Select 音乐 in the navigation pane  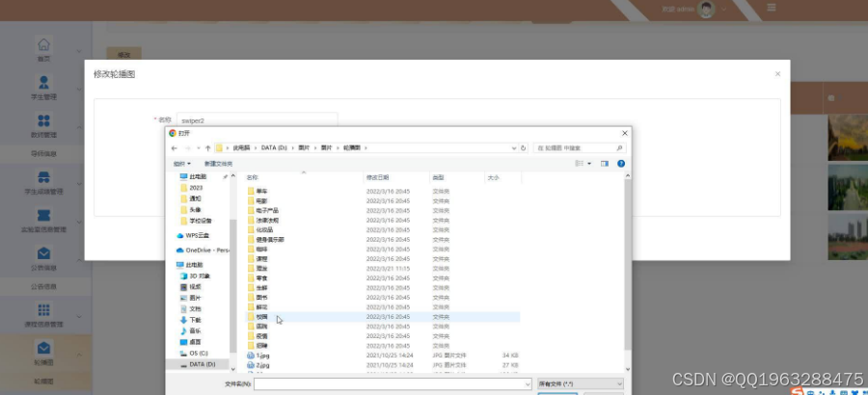(x=191, y=330)
